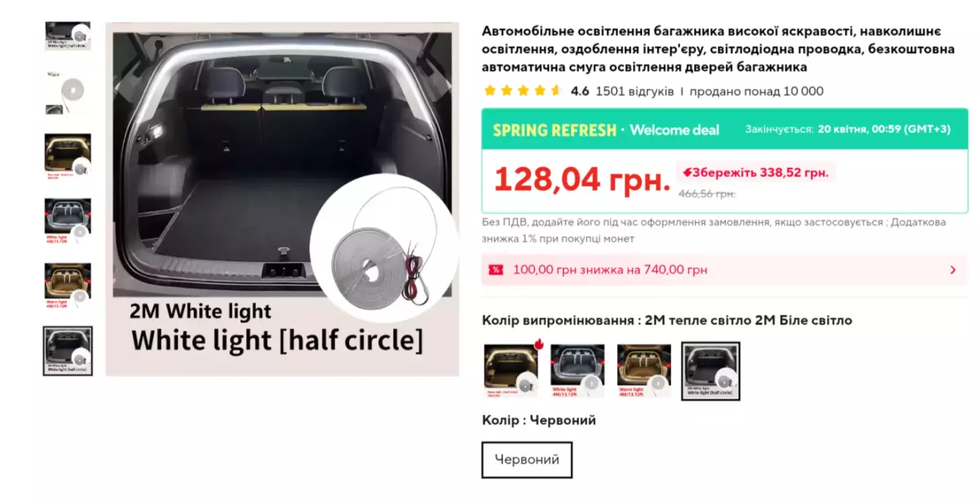This screenshot has height=500, width=980.
Task: Click the star rating icons
Action: (x=523, y=91)
